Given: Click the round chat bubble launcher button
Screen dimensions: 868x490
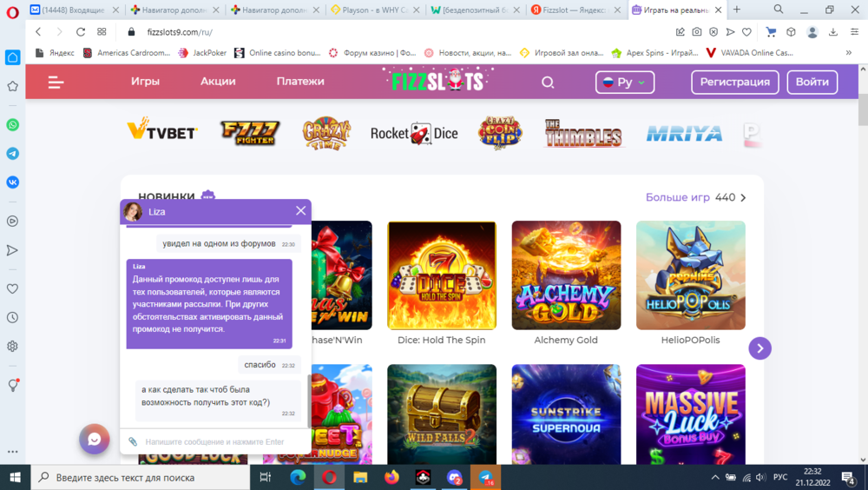Looking at the screenshot, I should (95, 440).
